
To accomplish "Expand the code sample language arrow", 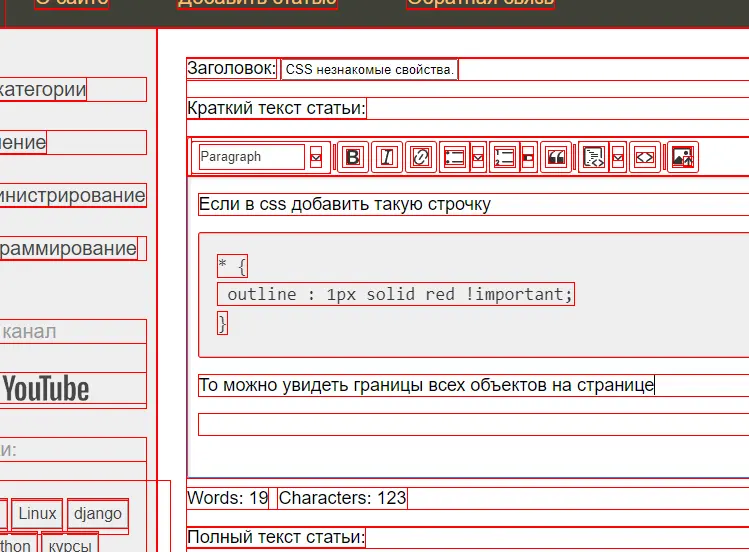I will [x=618, y=157].
